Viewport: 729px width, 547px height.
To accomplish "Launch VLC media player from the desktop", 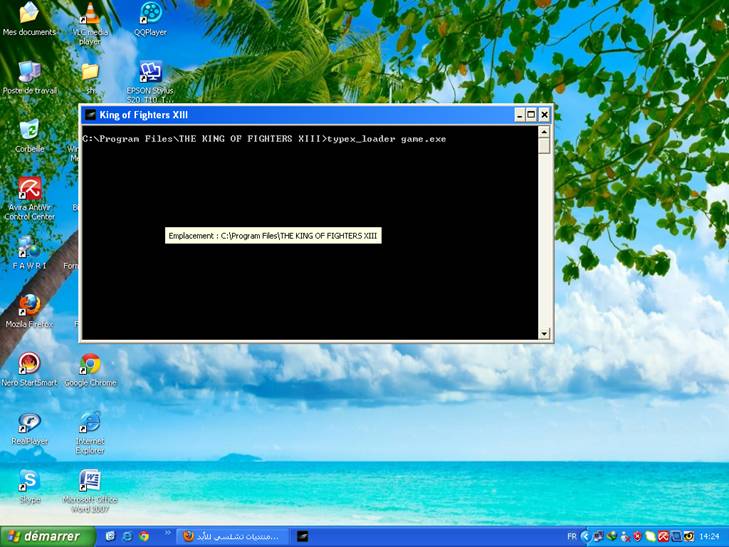I will (x=90, y=23).
